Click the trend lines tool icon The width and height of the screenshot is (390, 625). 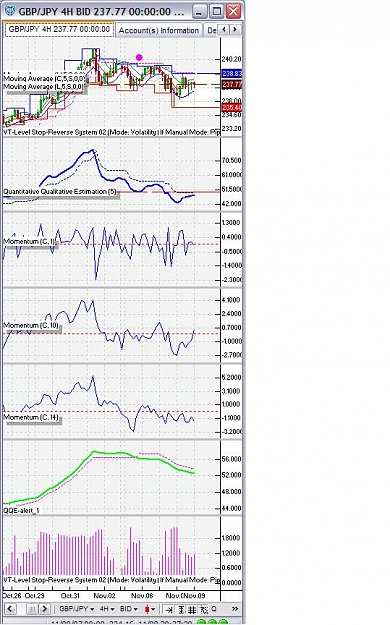click(x=203, y=609)
